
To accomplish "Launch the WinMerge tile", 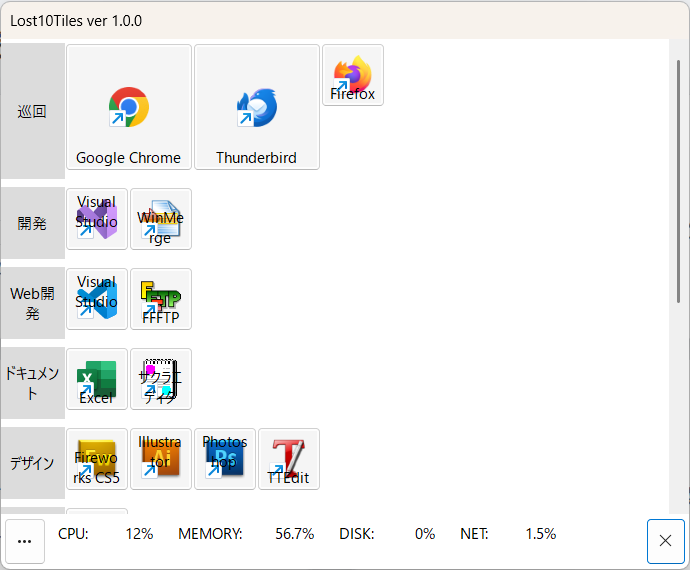I will coord(161,219).
